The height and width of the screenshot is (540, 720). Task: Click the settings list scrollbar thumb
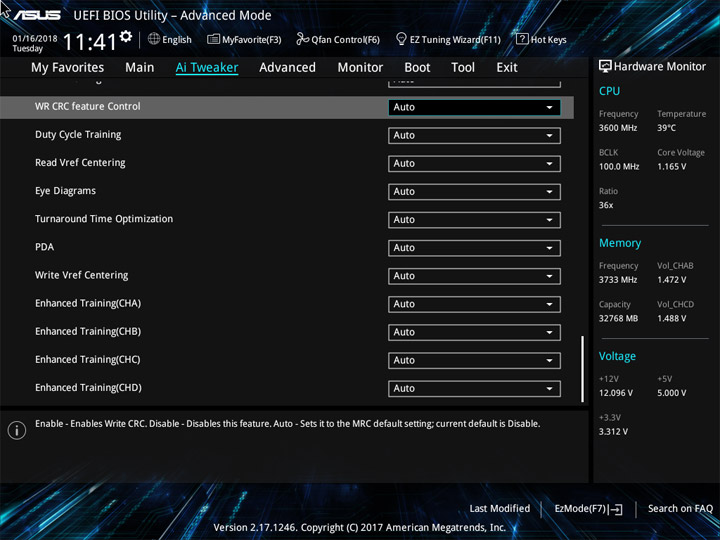click(x=583, y=369)
